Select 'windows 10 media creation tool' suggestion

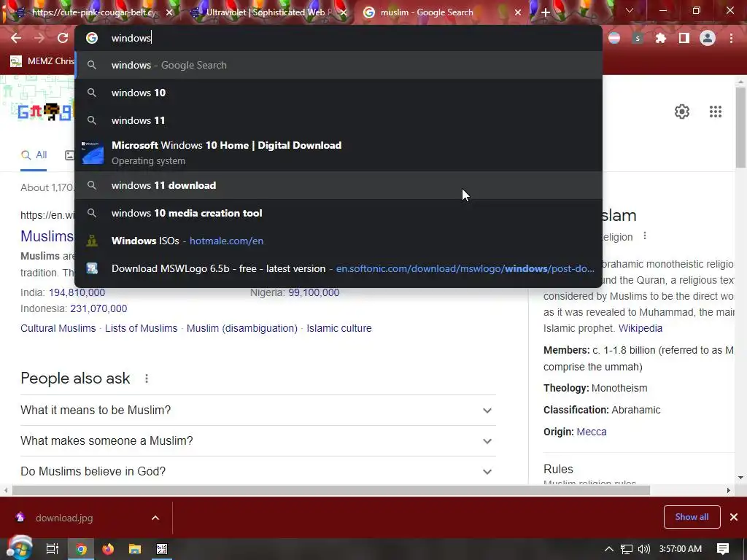tap(338, 213)
